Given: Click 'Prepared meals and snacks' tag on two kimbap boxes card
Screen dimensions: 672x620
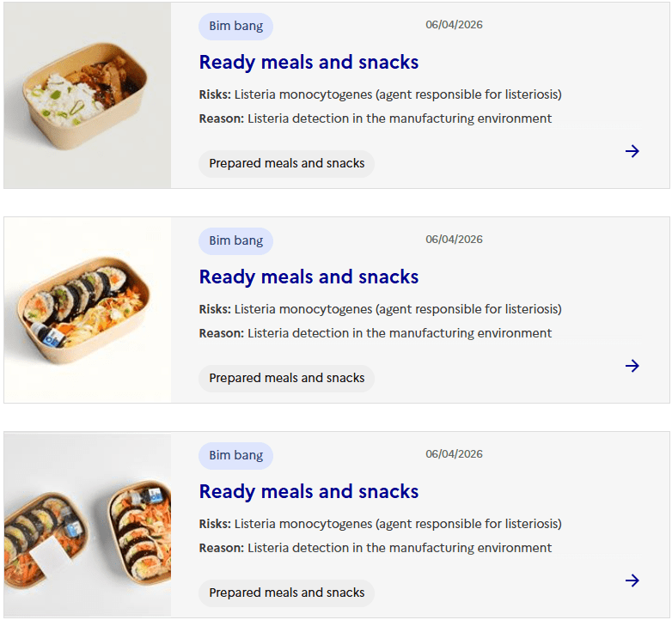Looking at the screenshot, I should 286,593.
